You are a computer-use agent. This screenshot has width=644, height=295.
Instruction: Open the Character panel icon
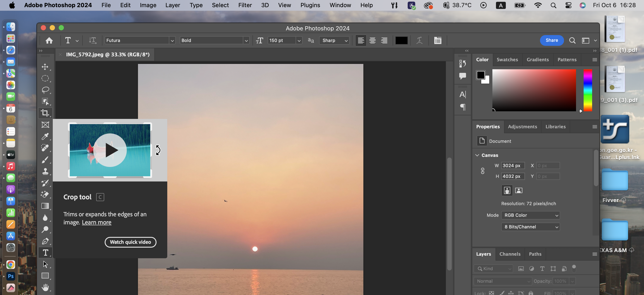click(x=462, y=94)
